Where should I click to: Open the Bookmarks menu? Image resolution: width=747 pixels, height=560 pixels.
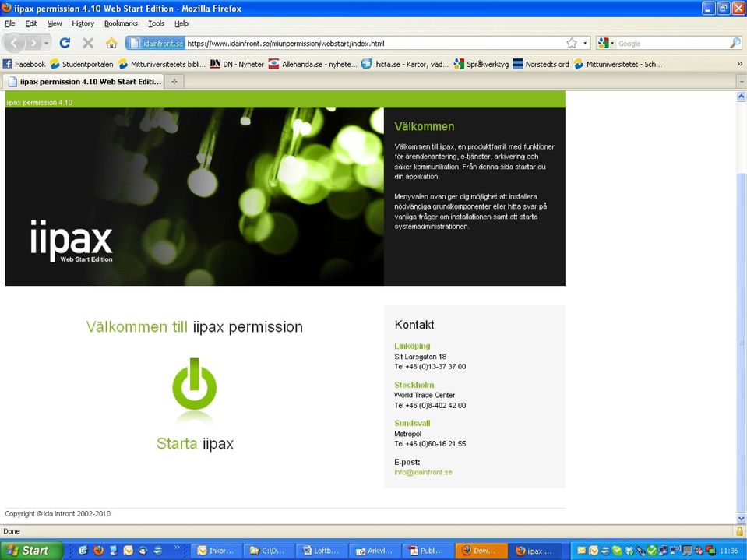[x=121, y=23]
